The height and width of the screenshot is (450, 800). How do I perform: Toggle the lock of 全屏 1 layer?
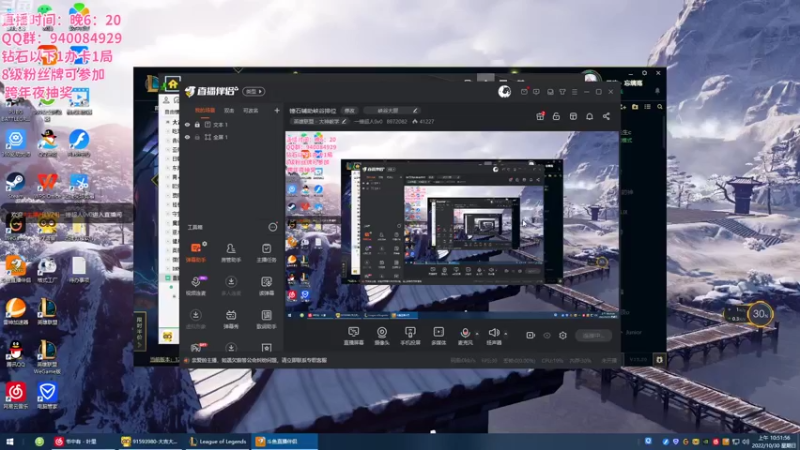pos(197,137)
